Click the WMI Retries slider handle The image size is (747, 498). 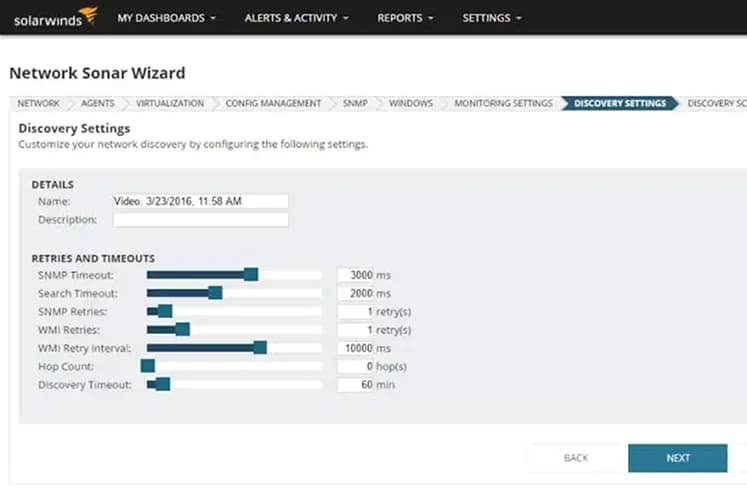(x=182, y=329)
